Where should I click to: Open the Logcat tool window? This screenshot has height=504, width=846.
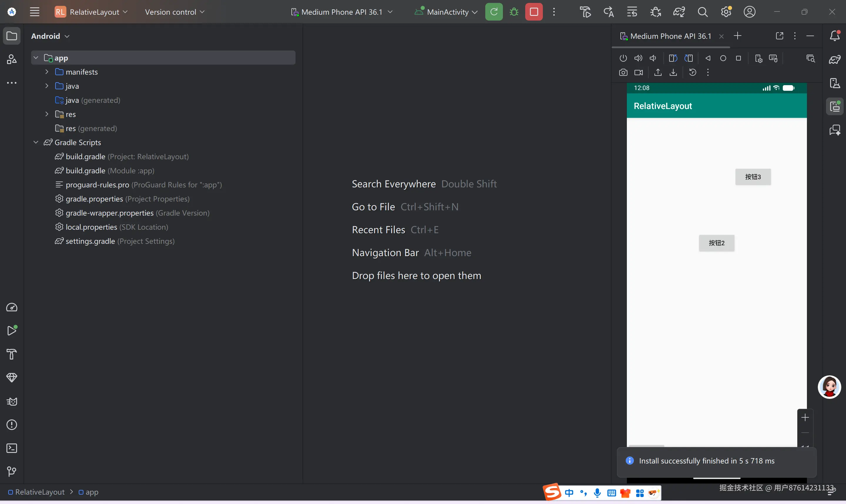(12, 401)
